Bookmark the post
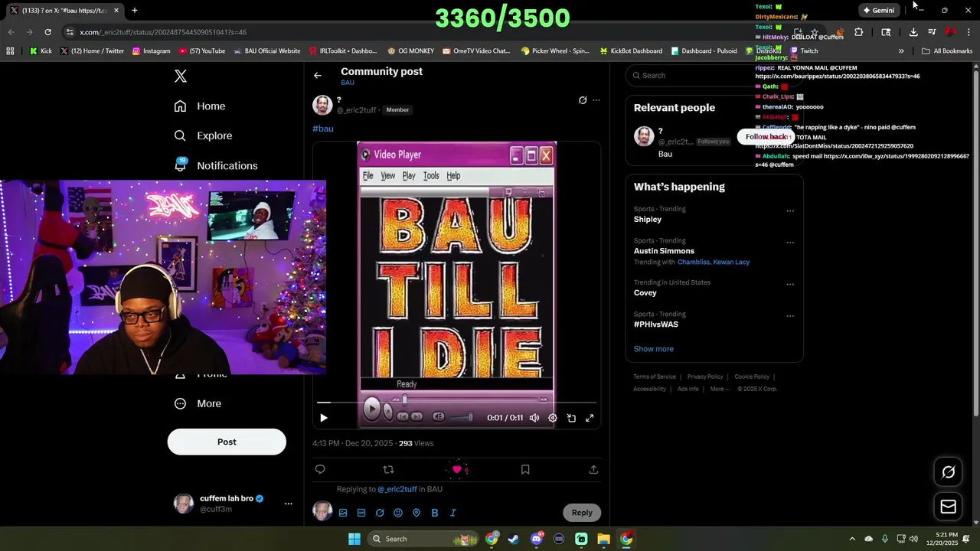This screenshot has width=980, height=551. click(525, 469)
